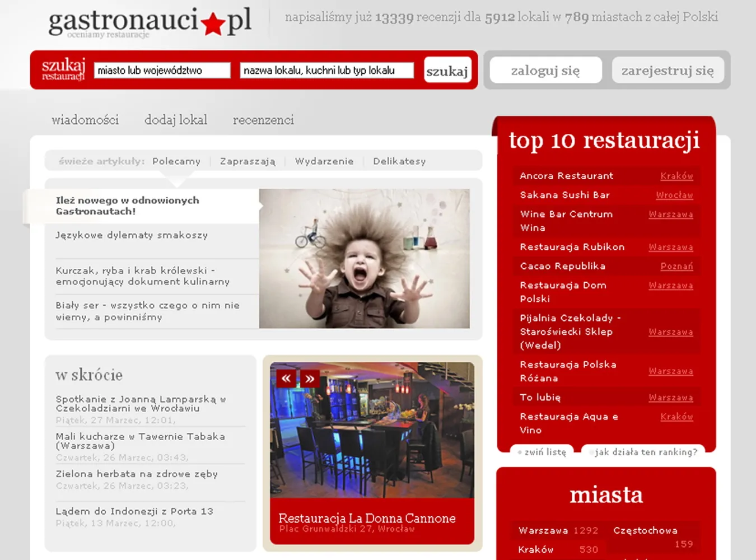Click the 'zarejestruj się' register button

coord(668,71)
